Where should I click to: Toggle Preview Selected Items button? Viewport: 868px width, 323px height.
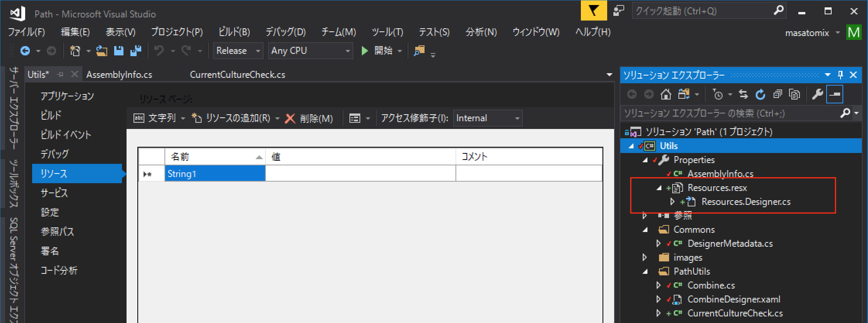coord(835,94)
